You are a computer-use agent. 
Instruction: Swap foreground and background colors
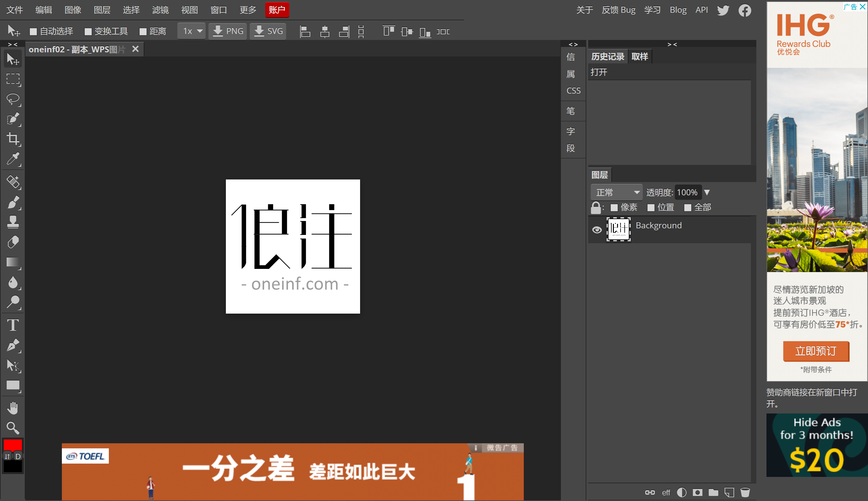coord(8,456)
